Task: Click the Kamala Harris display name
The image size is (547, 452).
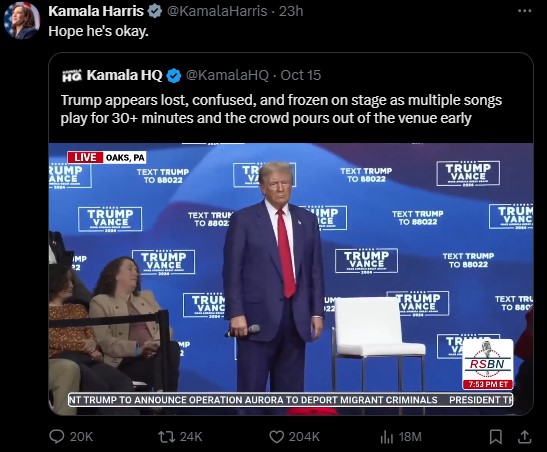Action: point(96,11)
